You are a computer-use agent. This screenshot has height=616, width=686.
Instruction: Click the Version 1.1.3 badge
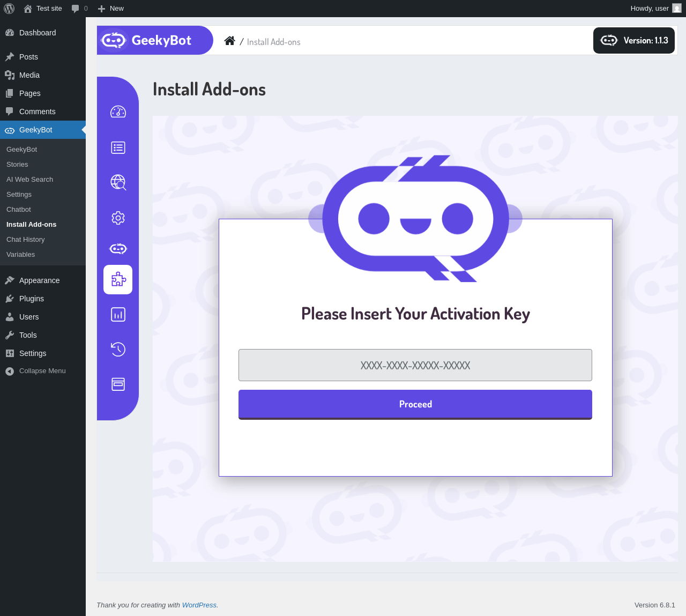coord(634,40)
